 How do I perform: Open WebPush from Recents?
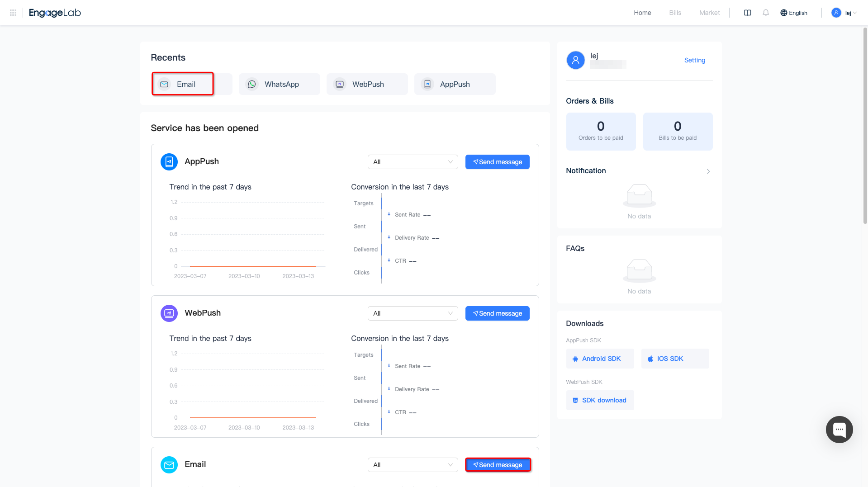367,84
